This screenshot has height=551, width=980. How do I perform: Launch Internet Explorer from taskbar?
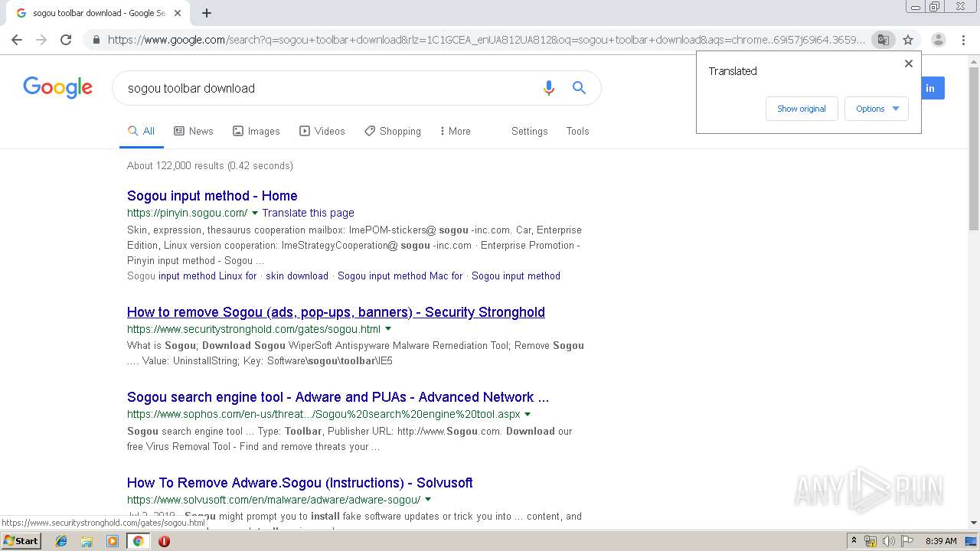[x=61, y=541]
